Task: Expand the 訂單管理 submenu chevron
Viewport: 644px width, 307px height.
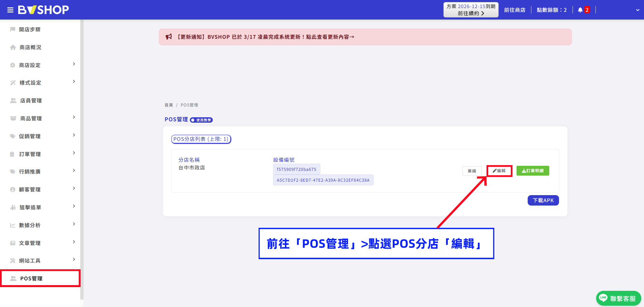Action: point(74,153)
